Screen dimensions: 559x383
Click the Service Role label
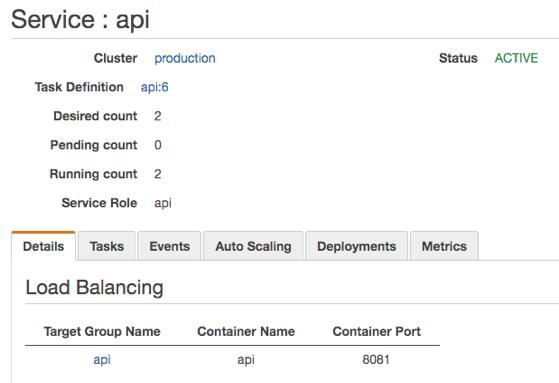tap(99, 203)
